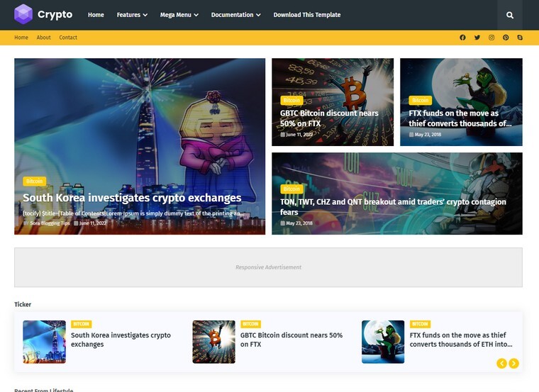Open the FTX funds ticker thumbnail

(383, 342)
